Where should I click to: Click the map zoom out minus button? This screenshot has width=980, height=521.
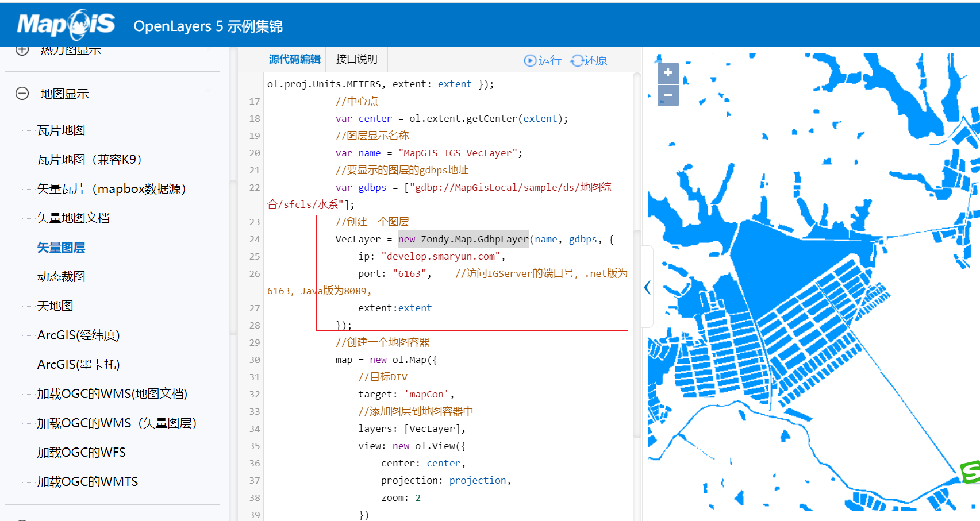[668, 95]
